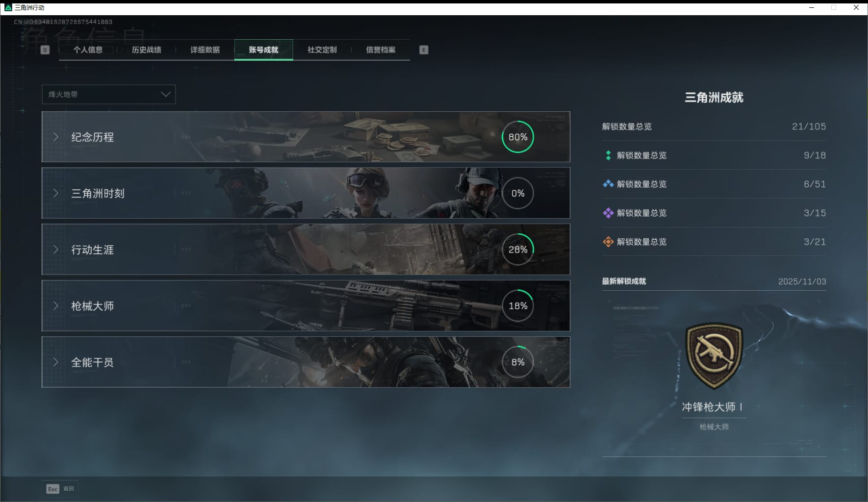
Task: Click the 0% progress ring for 三角洲时刻
Action: [x=518, y=193]
